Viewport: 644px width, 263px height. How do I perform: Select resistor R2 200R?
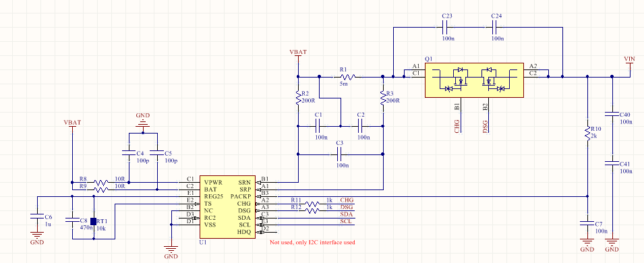pyautogui.click(x=298, y=98)
